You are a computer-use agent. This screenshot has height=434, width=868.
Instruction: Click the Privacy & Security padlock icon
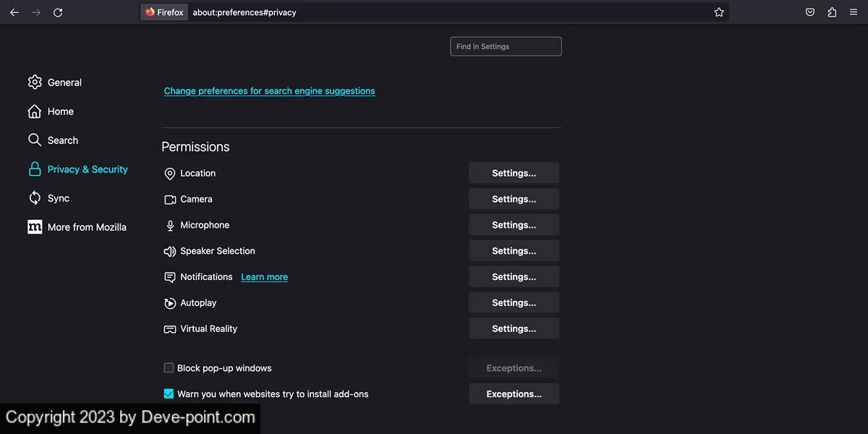(x=35, y=169)
